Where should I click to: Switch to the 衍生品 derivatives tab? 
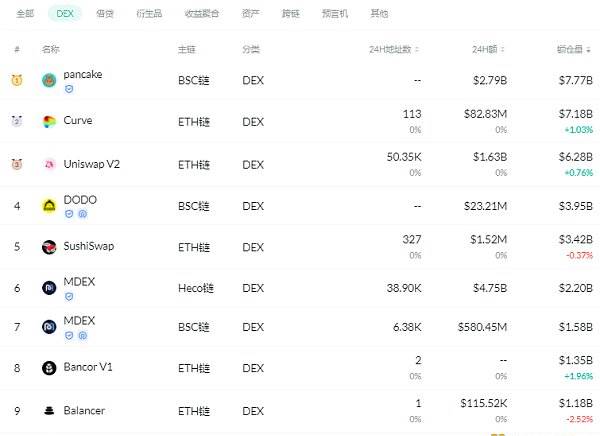coord(149,14)
